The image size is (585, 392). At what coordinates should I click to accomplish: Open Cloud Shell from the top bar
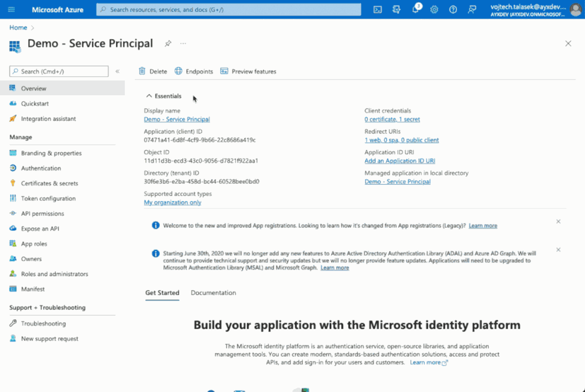(x=377, y=10)
